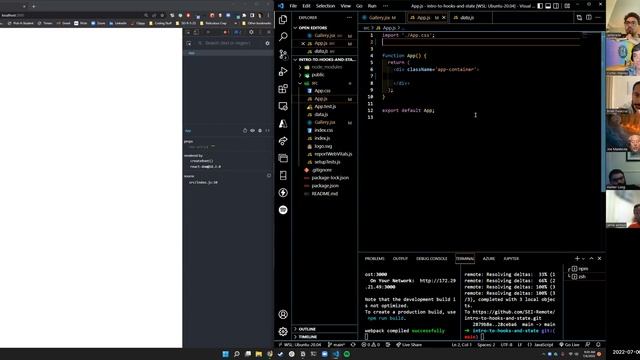Toggle the primary side bar layout button
The height and width of the screenshot is (360, 640).
coord(540,6)
